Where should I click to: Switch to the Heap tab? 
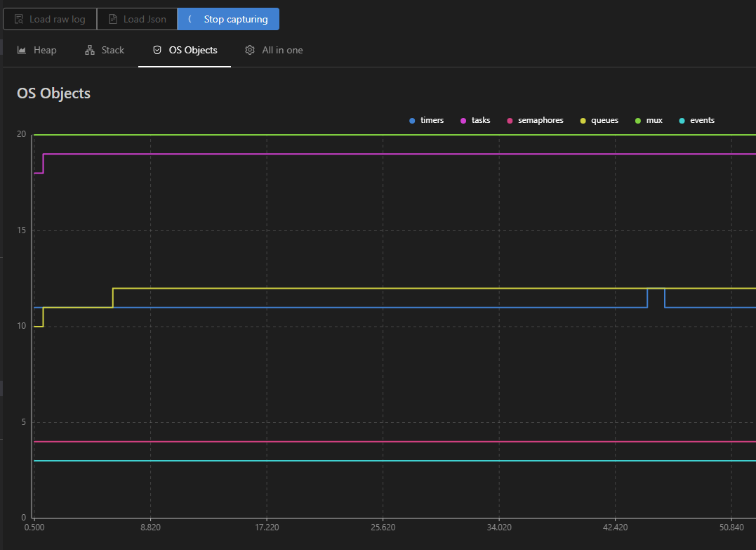[x=45, y=50]
